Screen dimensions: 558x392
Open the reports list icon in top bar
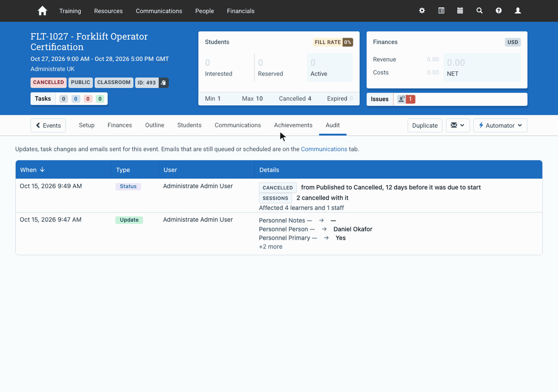[441, 11]
